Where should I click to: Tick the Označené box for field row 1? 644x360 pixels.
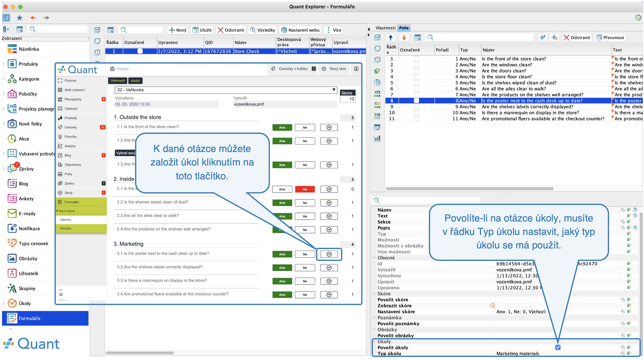pyautogui.click(x=416, y=59)
